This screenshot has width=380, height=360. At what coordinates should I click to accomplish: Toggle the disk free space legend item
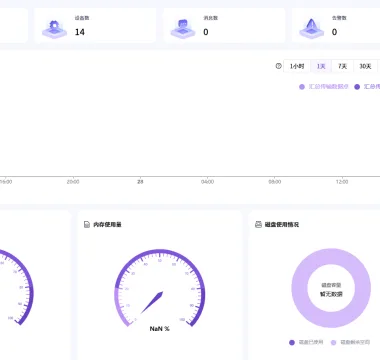coord(350,342)
